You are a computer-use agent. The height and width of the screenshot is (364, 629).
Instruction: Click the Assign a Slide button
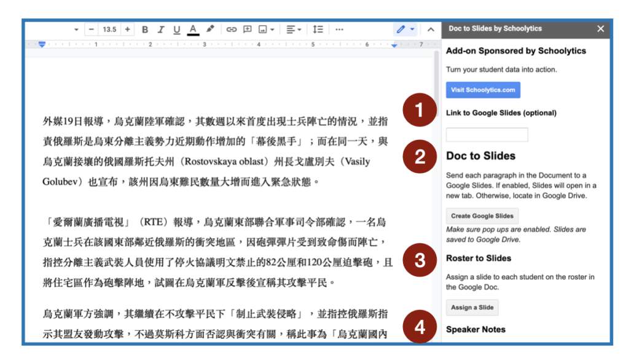click(471, 308)
